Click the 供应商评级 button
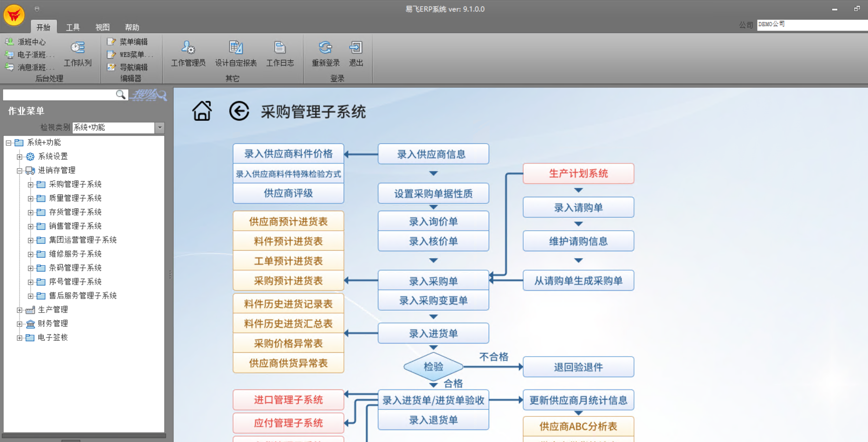The height and width of the screenshot is (442, 868). pyautogui.click(x=288, y=193)
